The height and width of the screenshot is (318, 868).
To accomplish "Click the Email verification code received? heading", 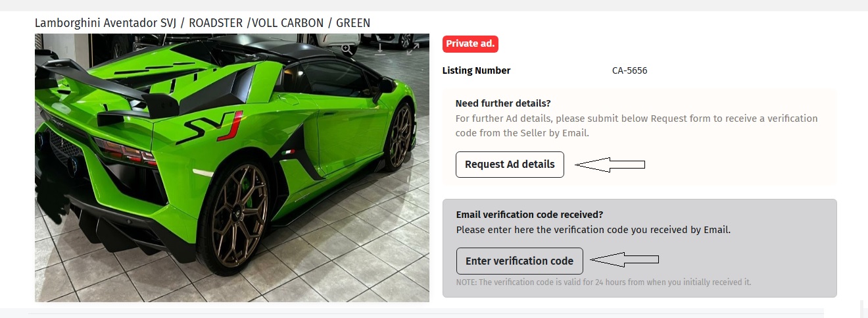I will click(x=529, y=215).
